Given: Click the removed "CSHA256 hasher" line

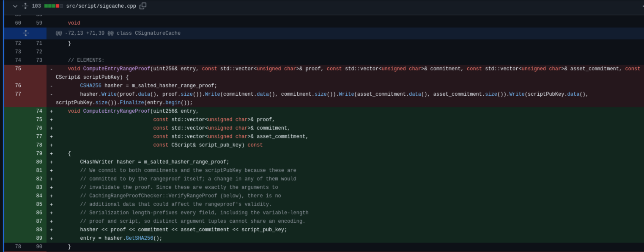Looking at the screenshot, I should tap(148, 86).
